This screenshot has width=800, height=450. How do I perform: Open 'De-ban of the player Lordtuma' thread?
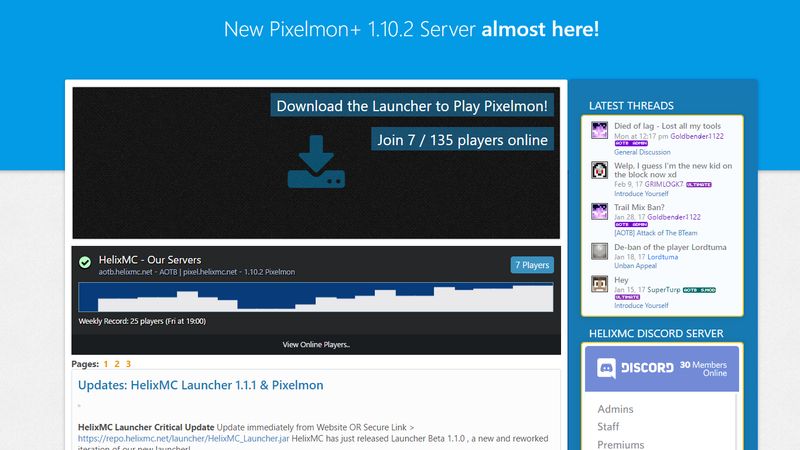(x=670, y=247)
